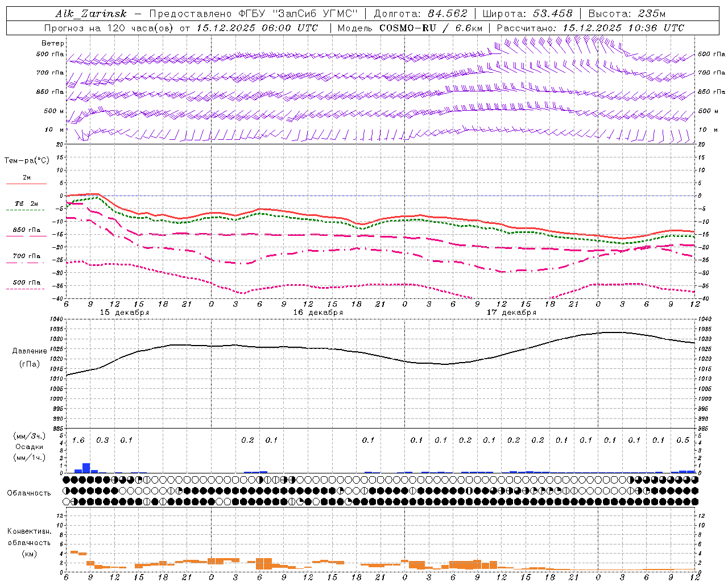The height and width of the screenshot is (582, 728).
Task: Click the (км) unit under облачность
Action: coord(29,553)
